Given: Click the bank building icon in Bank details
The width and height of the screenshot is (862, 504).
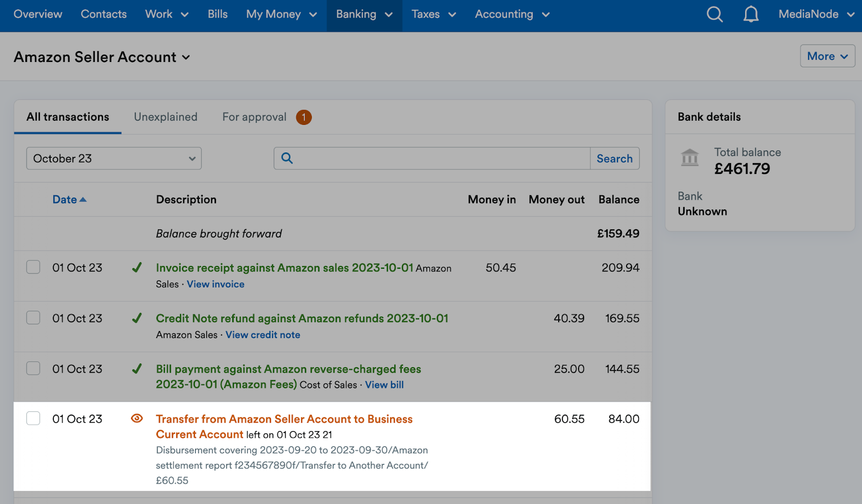Looking at the screenshot, I should tap(690, 158).
